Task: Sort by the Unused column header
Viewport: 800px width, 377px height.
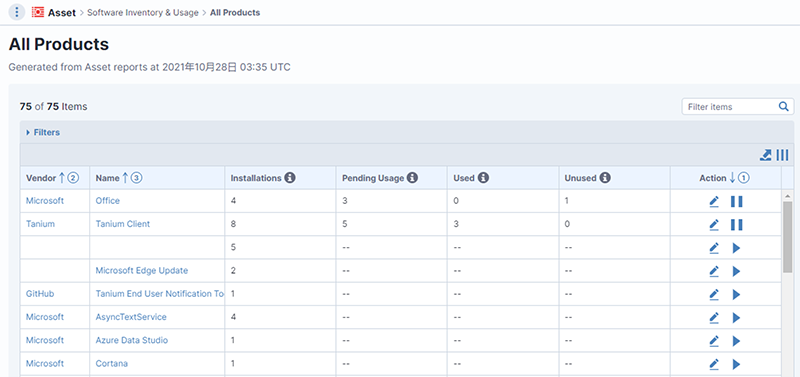Action: coord(580,178)
